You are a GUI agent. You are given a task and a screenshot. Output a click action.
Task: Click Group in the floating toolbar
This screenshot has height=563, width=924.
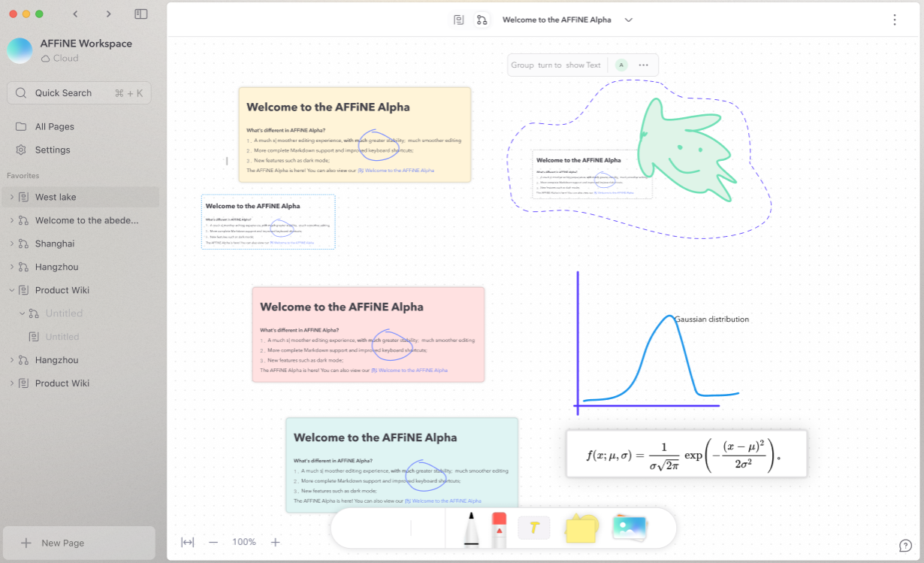pyautogui.click(x=522, y=65)
